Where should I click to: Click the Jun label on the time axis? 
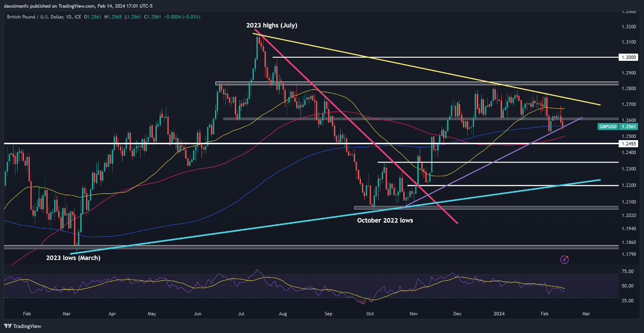[x=196, y=313]
